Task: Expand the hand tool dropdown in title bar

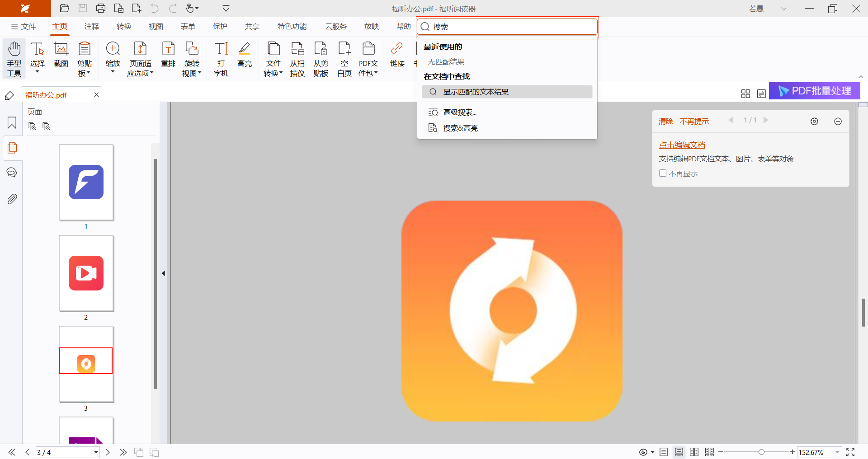Action: click(197, 8)
